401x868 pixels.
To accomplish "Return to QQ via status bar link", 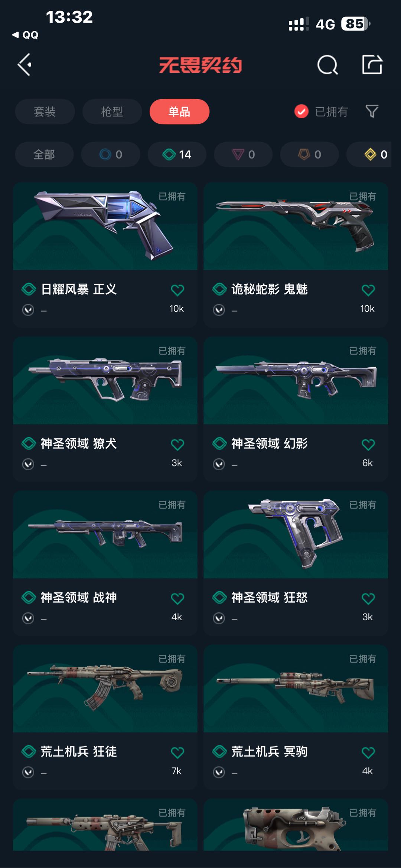I will [x=25, y=35].
